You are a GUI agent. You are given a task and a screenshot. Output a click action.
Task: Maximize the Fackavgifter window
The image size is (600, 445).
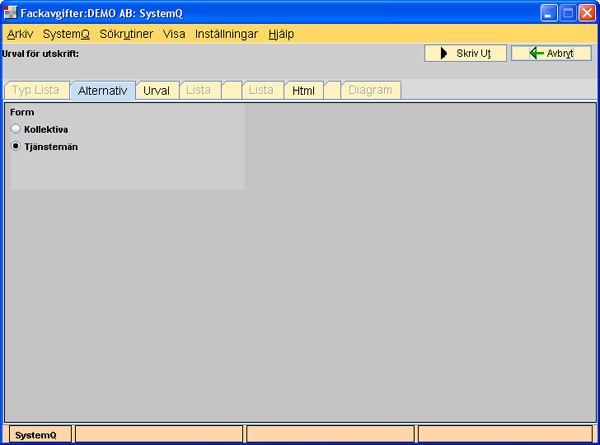[568, 13]
